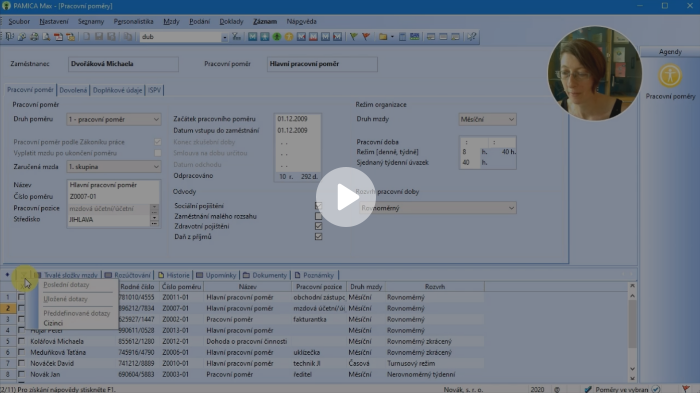Toggle the Zdravotní pojištění checkbox
The image size is (700, 393).
318,226
